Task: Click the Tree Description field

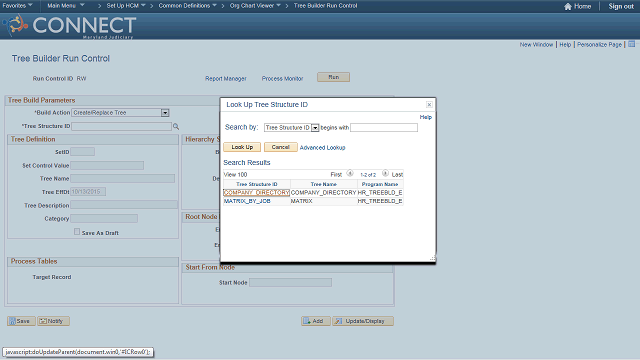Action: point(124,205)
